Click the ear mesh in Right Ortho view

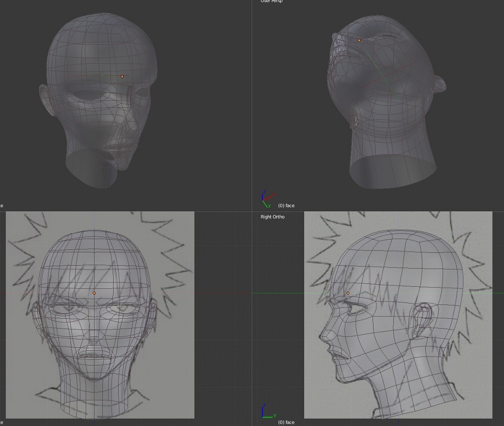pos(422,320)
